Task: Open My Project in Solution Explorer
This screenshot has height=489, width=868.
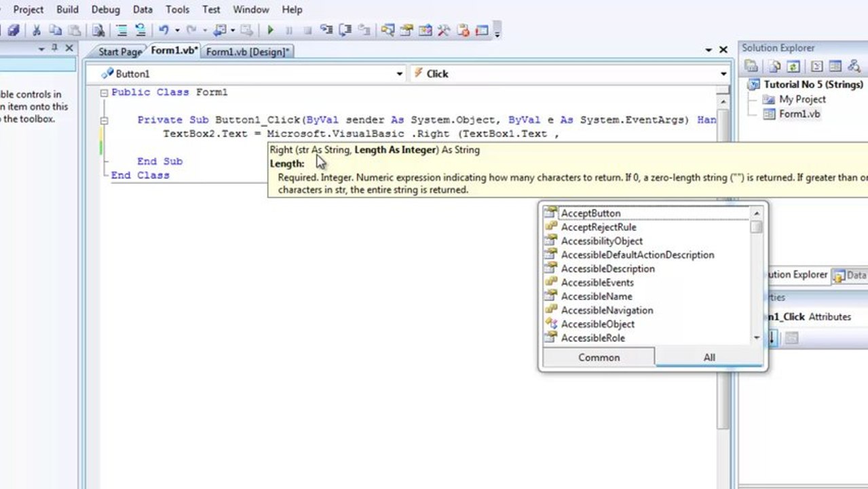Action: tap(801, 99)
